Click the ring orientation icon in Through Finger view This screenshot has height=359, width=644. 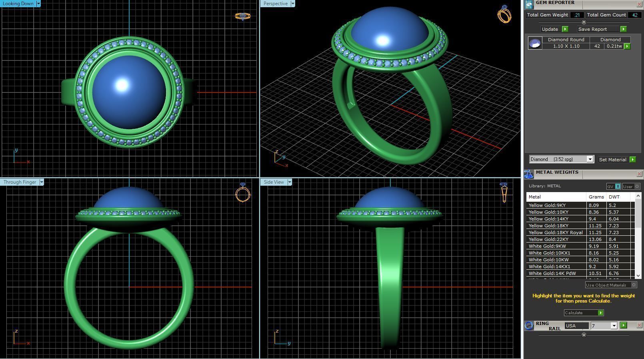click(243, 193)
